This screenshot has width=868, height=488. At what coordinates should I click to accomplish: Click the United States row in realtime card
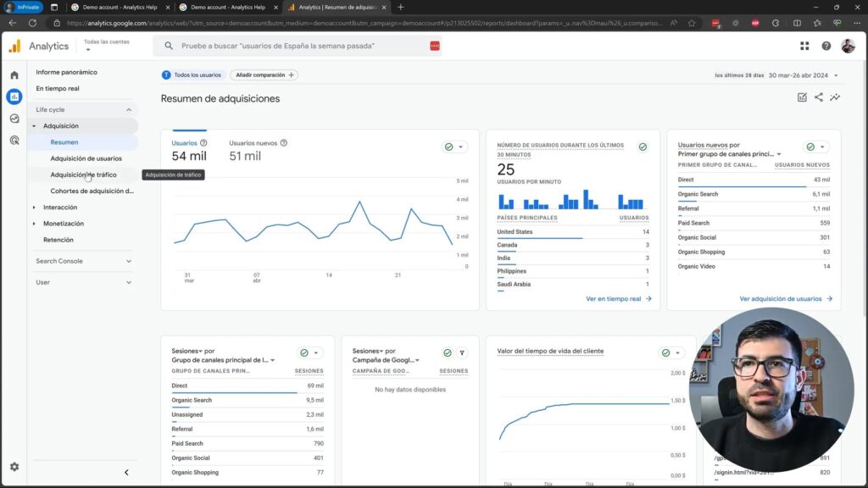click(573, 232)
